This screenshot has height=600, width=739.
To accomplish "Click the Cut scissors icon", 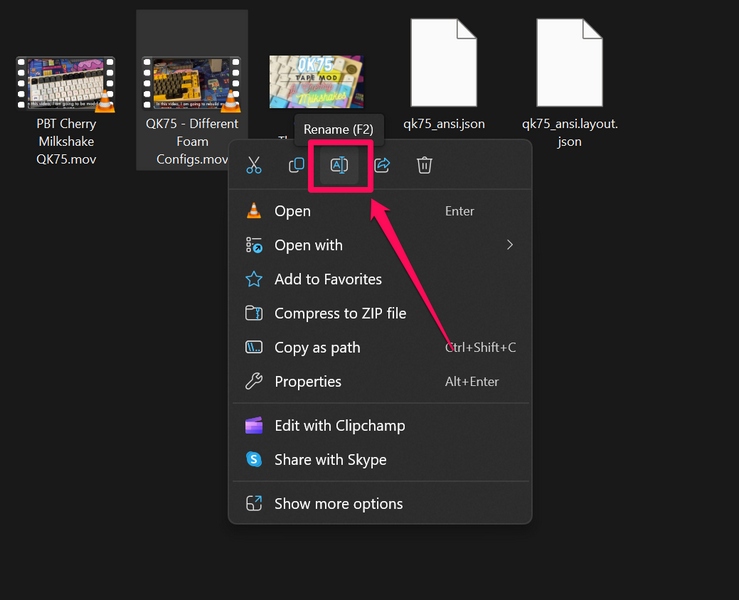I will point(254,166).
